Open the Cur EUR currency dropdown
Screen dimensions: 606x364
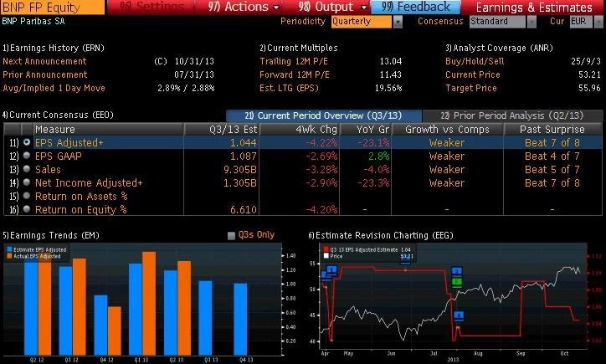581,22
